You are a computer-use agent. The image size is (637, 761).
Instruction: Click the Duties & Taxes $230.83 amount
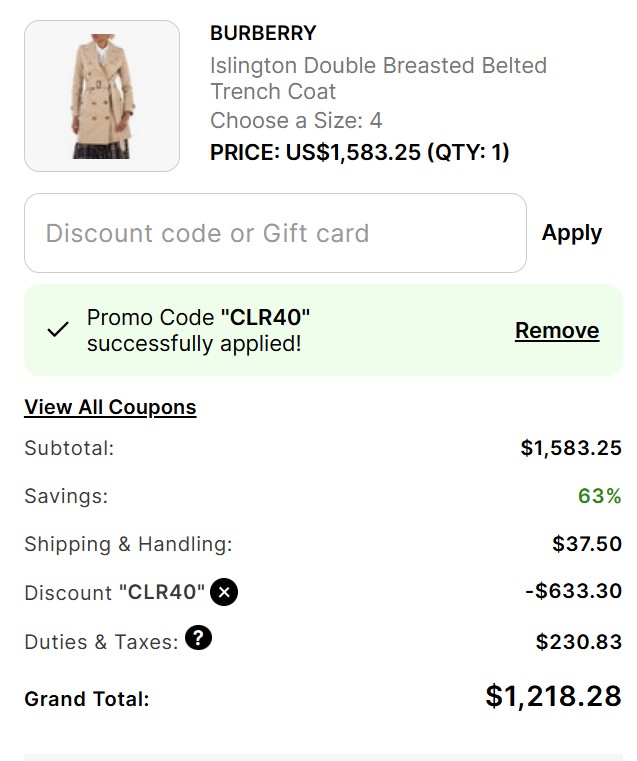pos(578,642)
